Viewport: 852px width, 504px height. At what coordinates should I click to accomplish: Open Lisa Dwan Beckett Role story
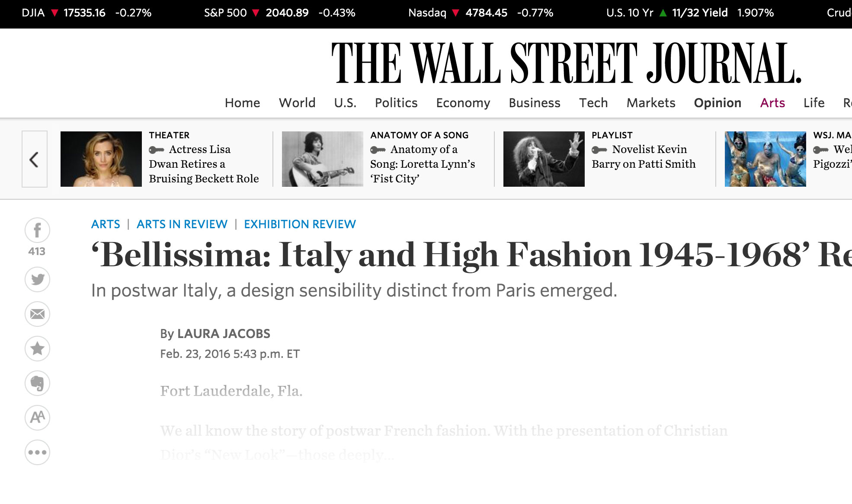click(204, 164)
